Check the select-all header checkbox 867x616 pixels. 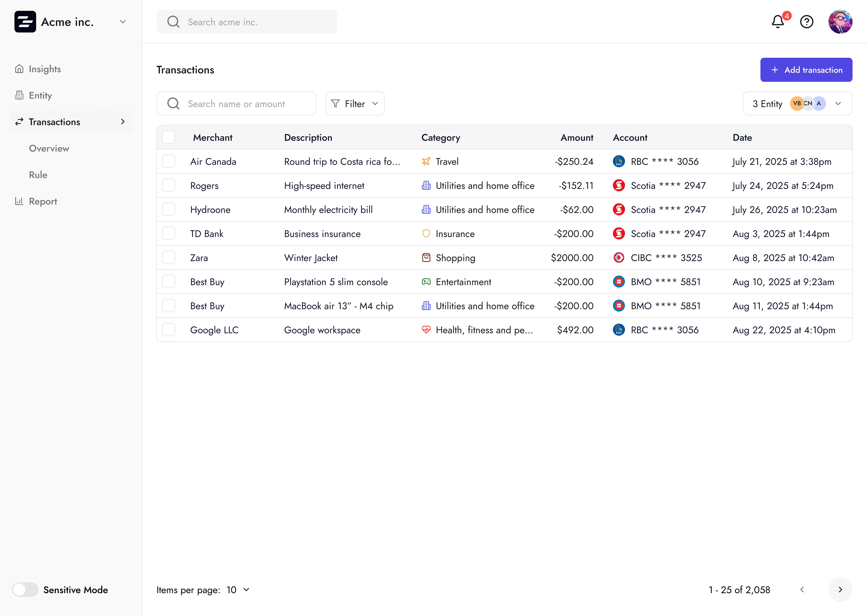pos(169,137)
